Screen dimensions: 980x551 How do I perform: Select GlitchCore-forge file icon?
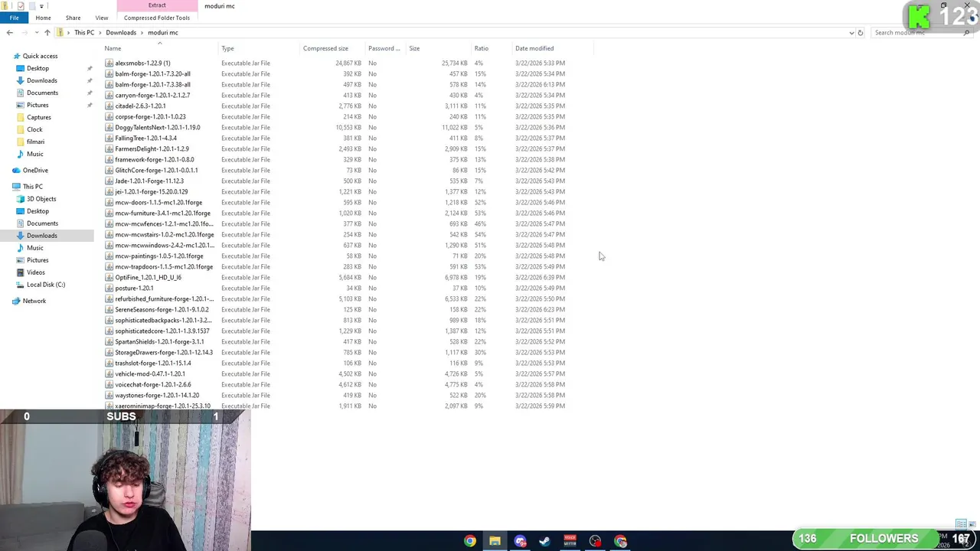109,170
